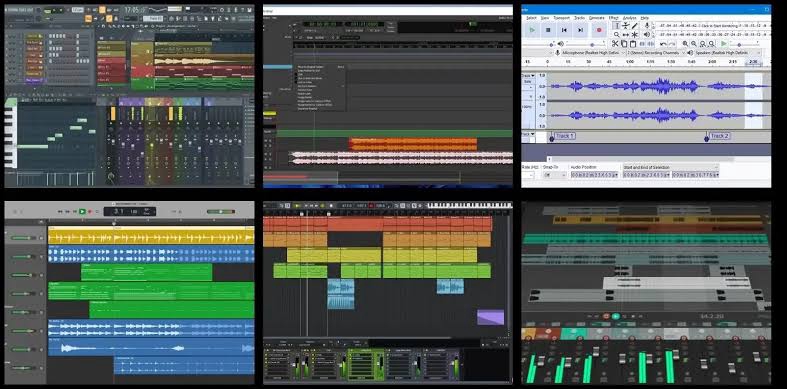Click Fit Project zoom icon in Audacity
Screen dimensions: 787x389
[x=711, y=44]
